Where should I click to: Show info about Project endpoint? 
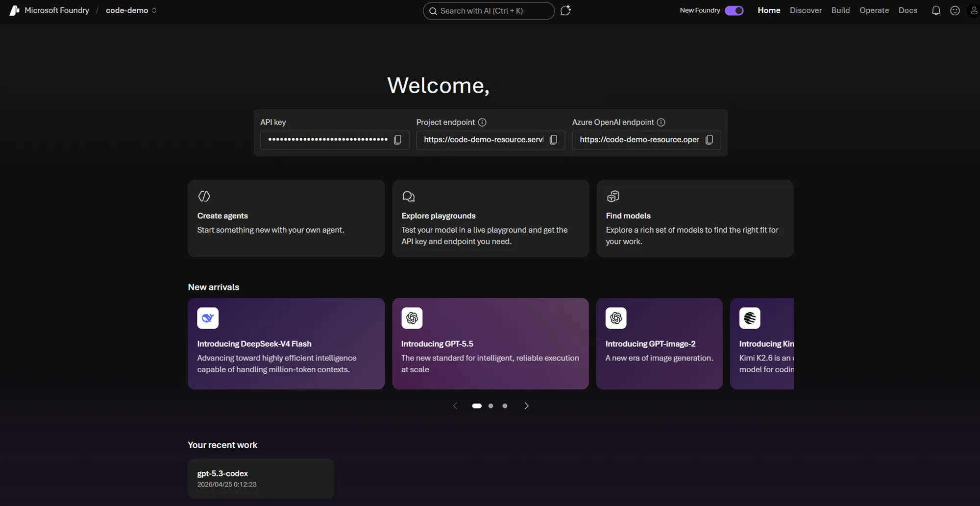482,122
